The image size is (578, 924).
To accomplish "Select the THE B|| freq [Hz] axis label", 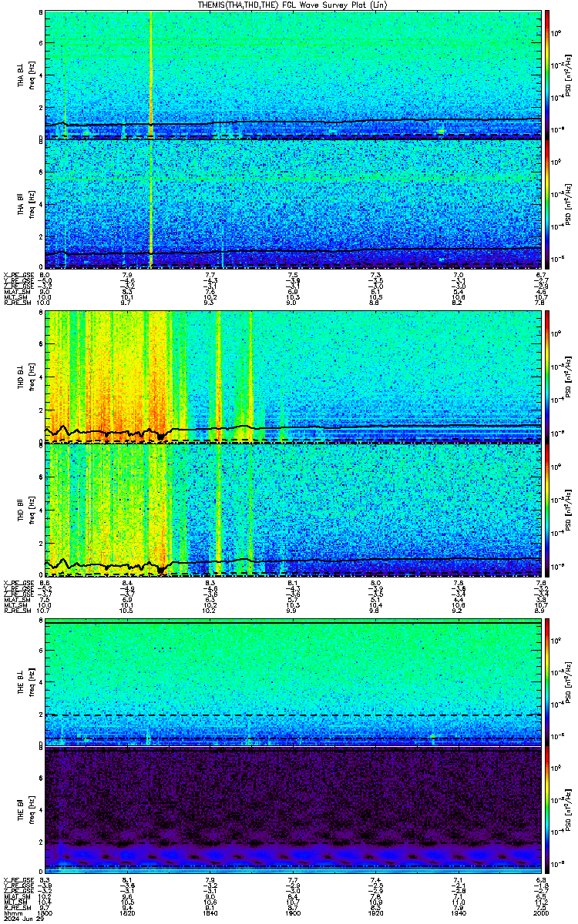I will coord(25,812).
